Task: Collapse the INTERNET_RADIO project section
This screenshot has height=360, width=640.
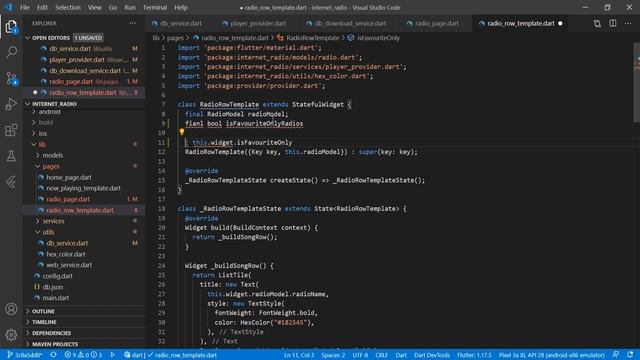Action: tap(54, 104)
